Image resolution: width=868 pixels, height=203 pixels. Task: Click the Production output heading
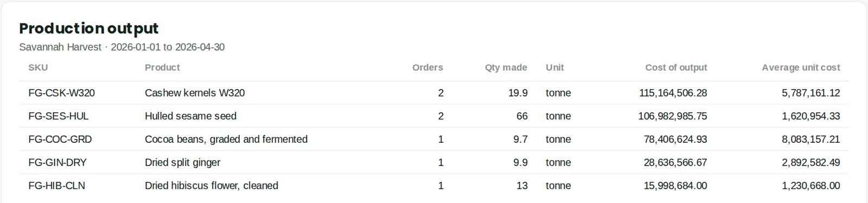89,28
